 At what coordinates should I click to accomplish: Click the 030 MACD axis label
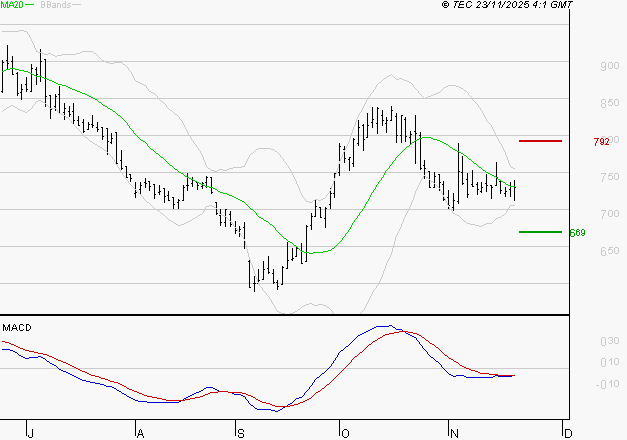point(609,341)
